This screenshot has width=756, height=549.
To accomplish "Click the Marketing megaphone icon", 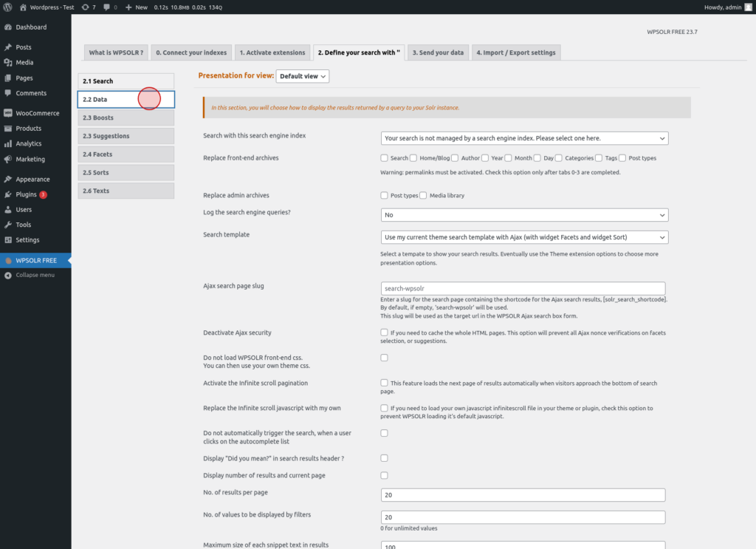I will click(8, 159).
